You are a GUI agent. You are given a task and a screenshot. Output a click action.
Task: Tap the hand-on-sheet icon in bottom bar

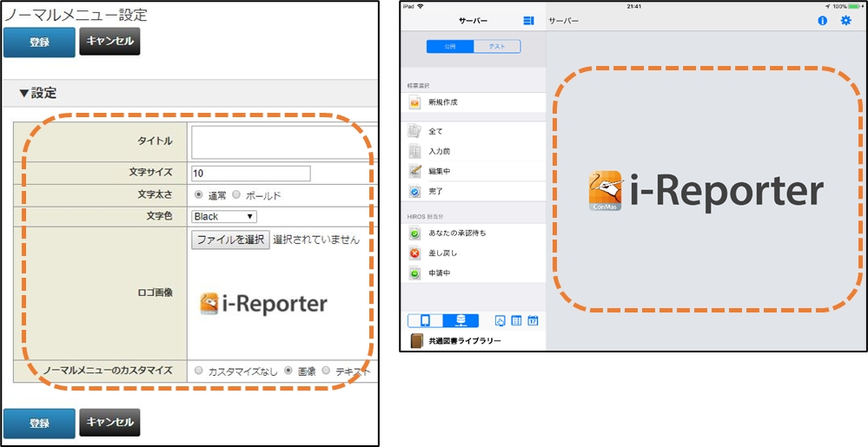pyautogui.click(x=500, y=321)
